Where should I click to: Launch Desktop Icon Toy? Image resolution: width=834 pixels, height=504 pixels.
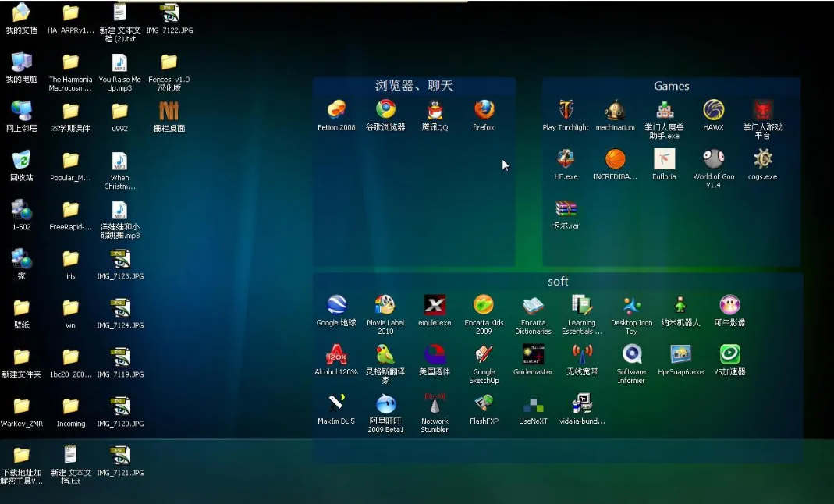point(631,305)
